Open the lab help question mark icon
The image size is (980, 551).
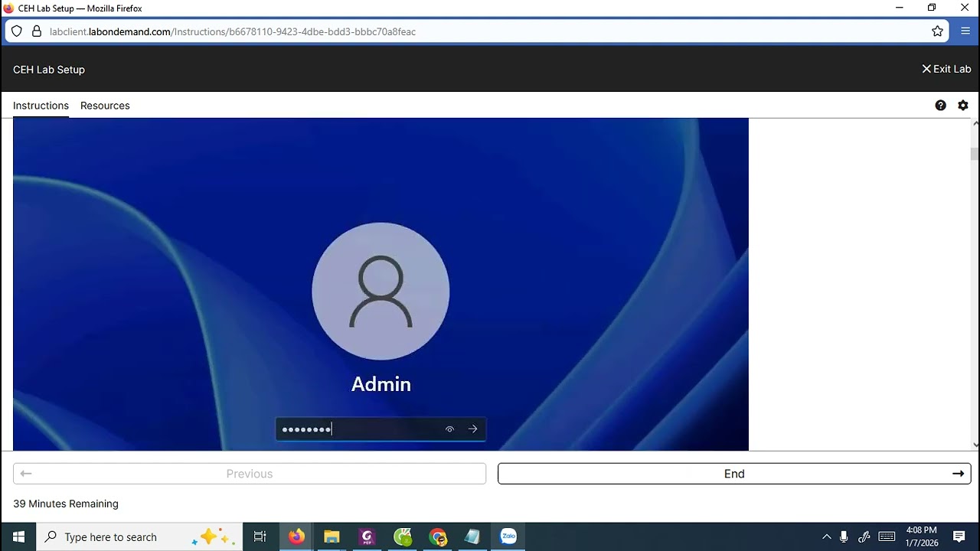click(940, 106)
